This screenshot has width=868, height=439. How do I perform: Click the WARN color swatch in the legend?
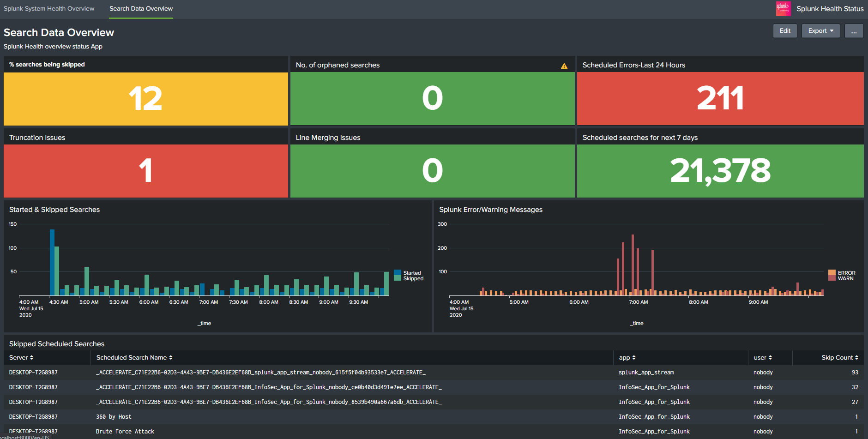(832, 277)
